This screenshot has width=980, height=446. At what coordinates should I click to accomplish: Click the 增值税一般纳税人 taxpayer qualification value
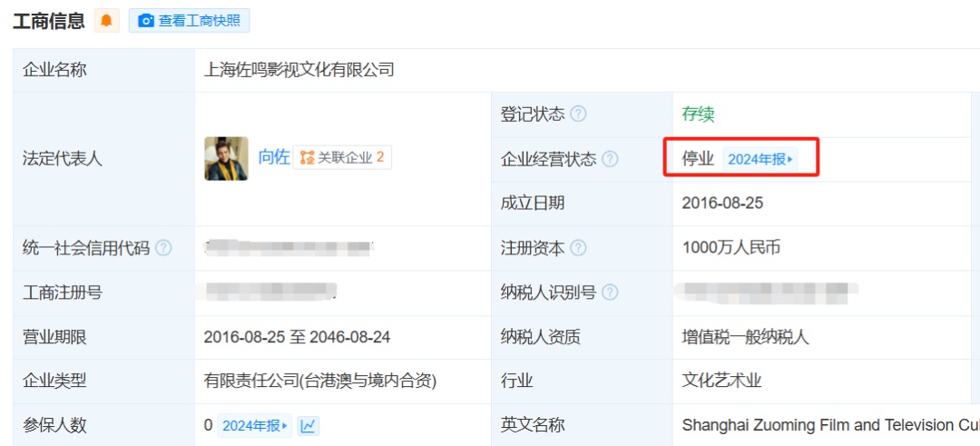click(x=745, y=337)
